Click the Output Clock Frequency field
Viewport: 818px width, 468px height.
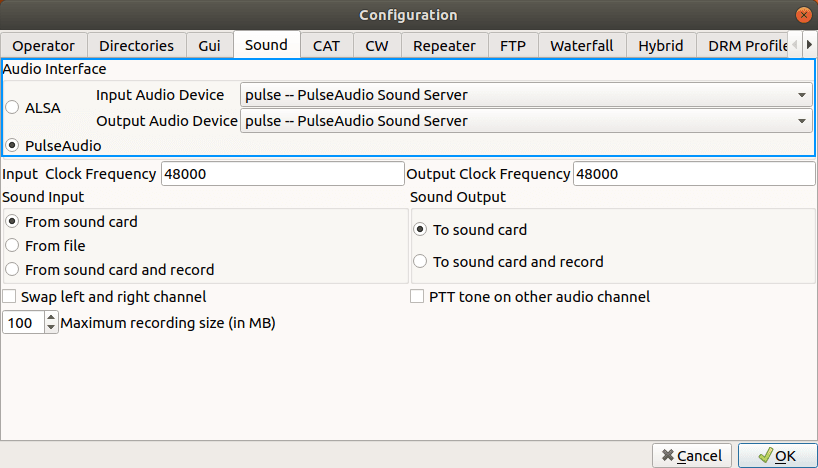[x=694, y=174]
